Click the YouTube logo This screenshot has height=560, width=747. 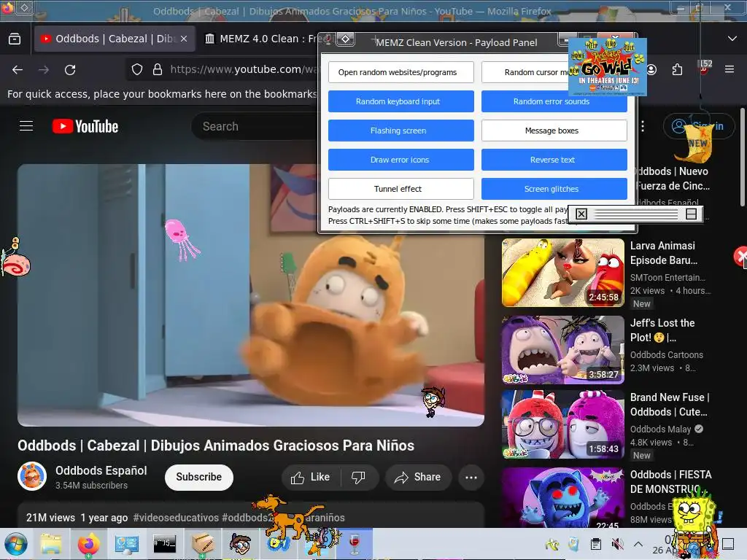click(x=85, y=126)
